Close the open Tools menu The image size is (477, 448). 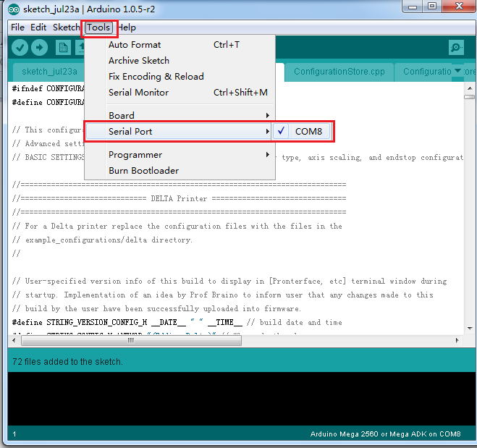(x=98, y=28)
